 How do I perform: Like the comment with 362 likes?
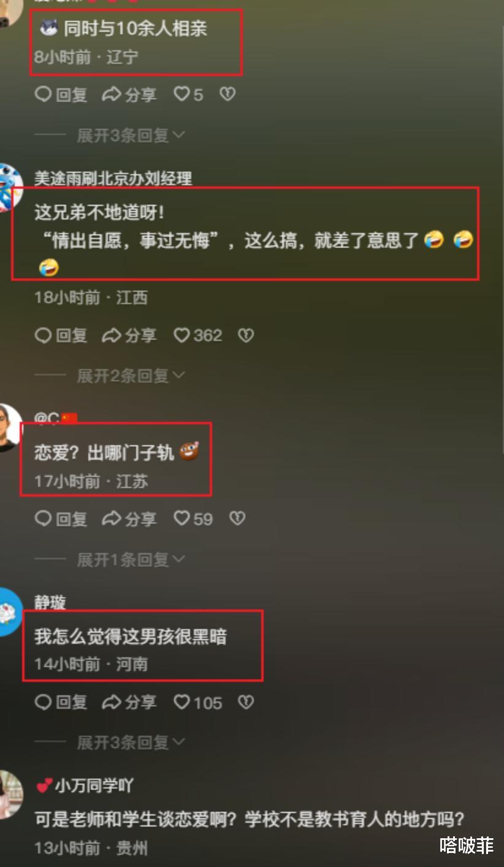point(197,335)
